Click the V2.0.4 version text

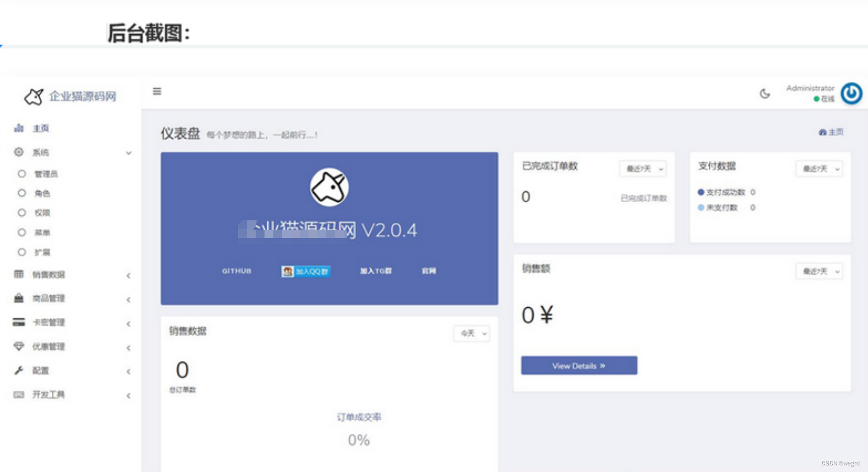[389, 230]
